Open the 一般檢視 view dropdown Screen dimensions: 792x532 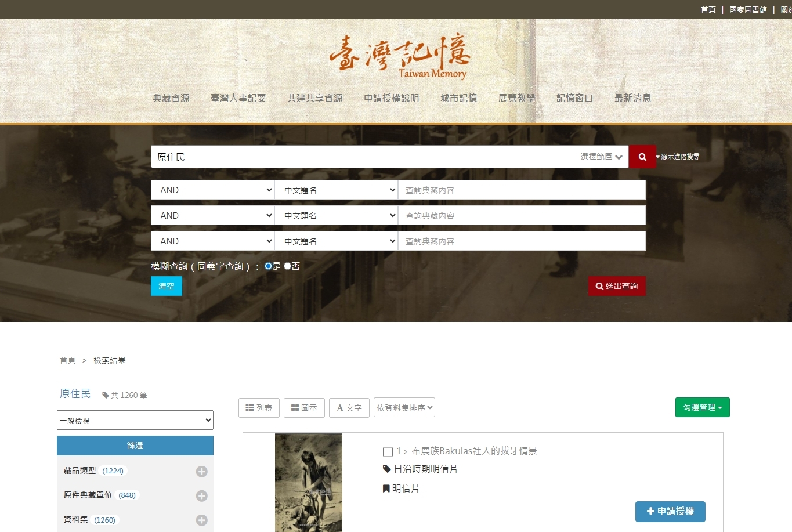[135, 421]
